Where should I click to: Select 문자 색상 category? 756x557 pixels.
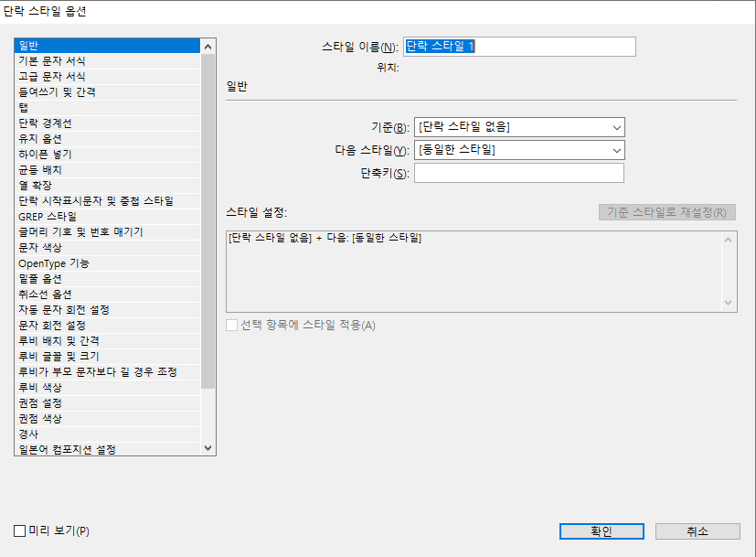pyautogui.click(x=107, y=248)
